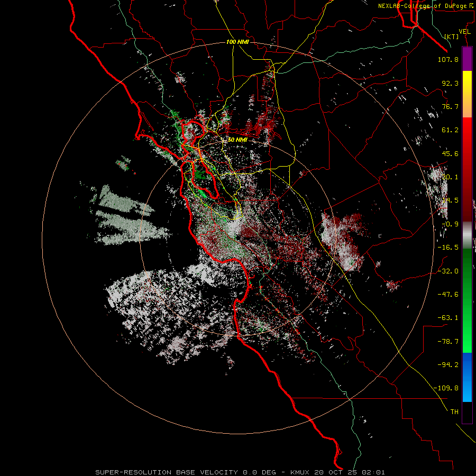Viewport: 476px width, 476px height.
Task: Click the -109.8 velocity scale value
Action: tap(446, 388)
